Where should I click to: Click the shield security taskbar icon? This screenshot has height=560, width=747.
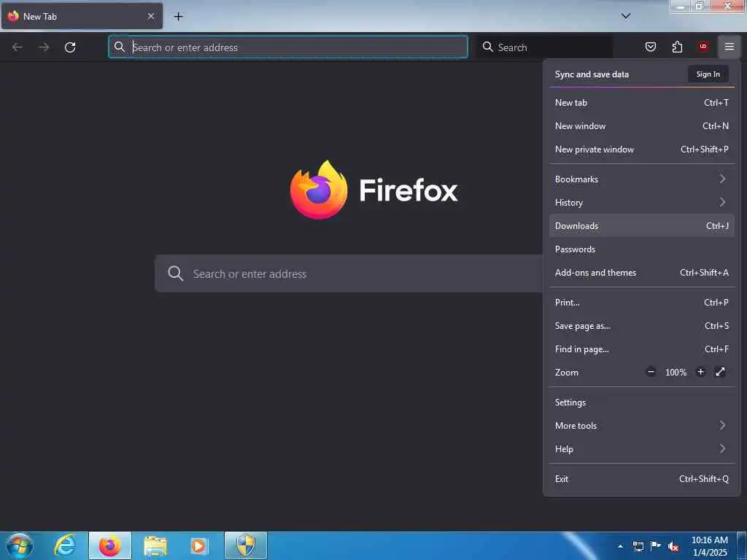(x=246, y=545)
